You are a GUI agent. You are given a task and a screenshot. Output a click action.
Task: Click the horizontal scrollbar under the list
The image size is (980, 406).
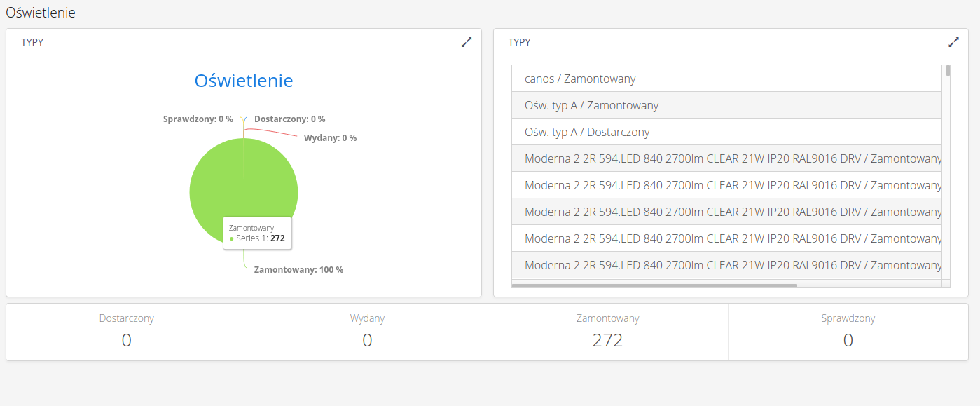point(654,285)
